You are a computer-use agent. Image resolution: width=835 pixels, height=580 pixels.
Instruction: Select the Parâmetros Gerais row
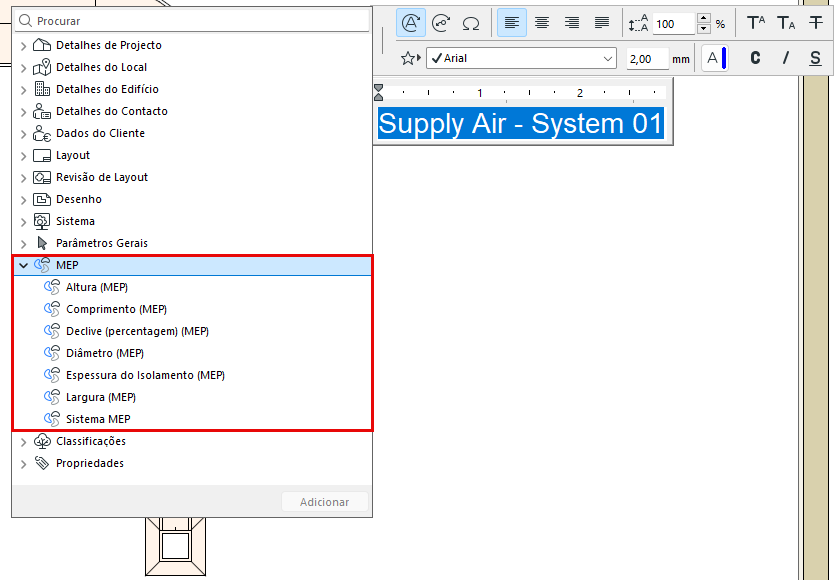click(192, 243)
